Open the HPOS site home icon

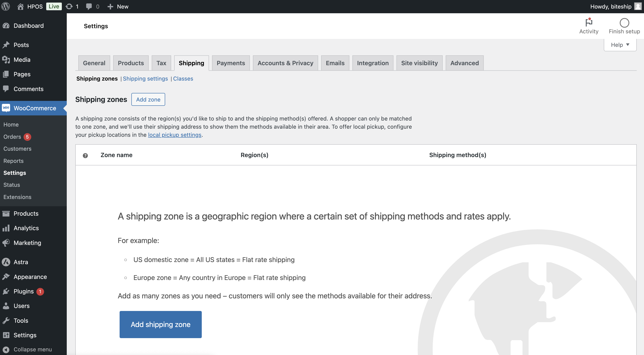coord(21,6)
